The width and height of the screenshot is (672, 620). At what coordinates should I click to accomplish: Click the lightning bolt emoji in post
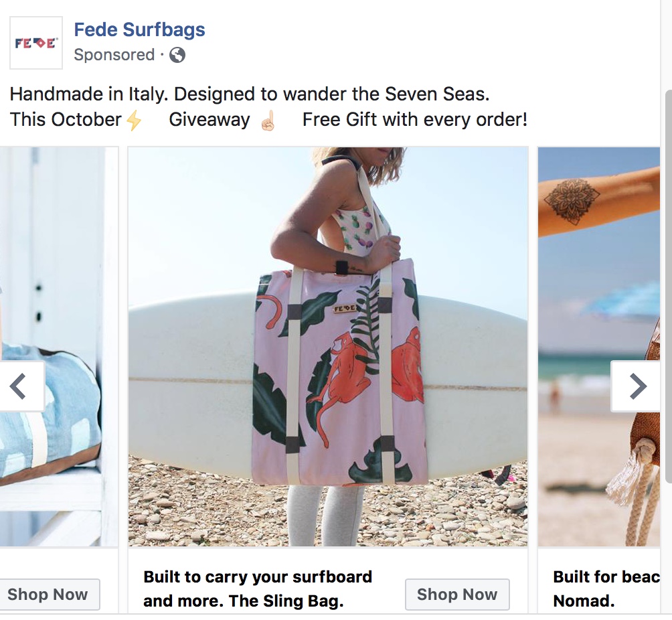(134, 120)
